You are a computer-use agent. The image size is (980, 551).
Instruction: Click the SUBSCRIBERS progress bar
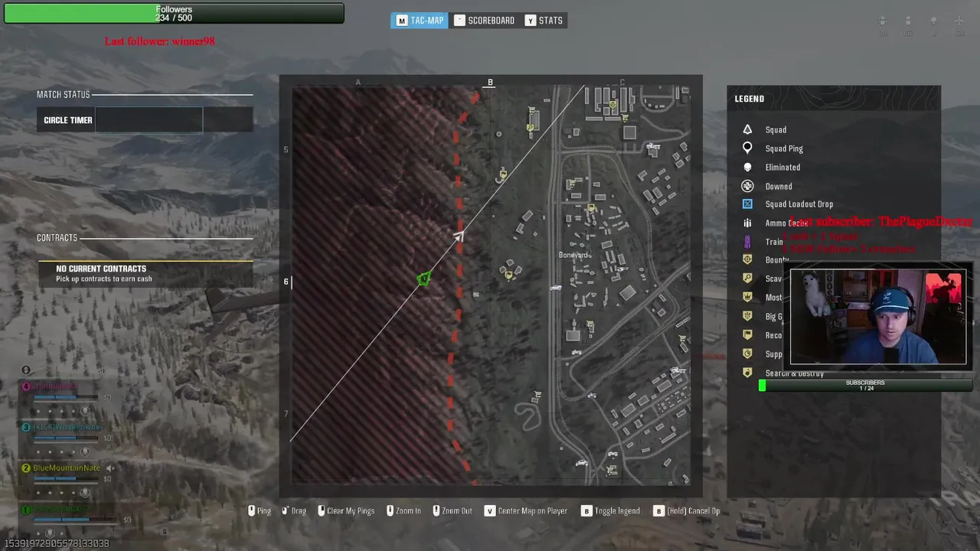point(865,386)
